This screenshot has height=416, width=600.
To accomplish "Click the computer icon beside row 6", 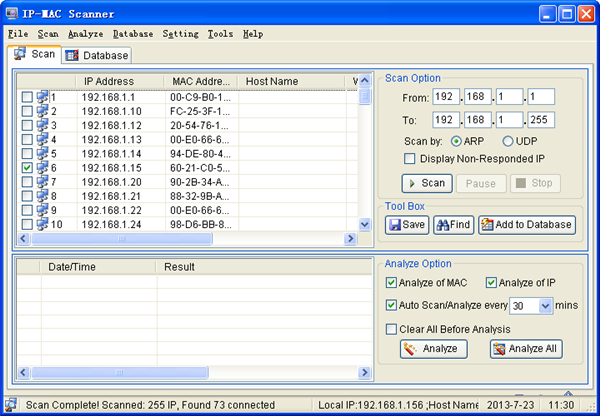I will point(42,168).
